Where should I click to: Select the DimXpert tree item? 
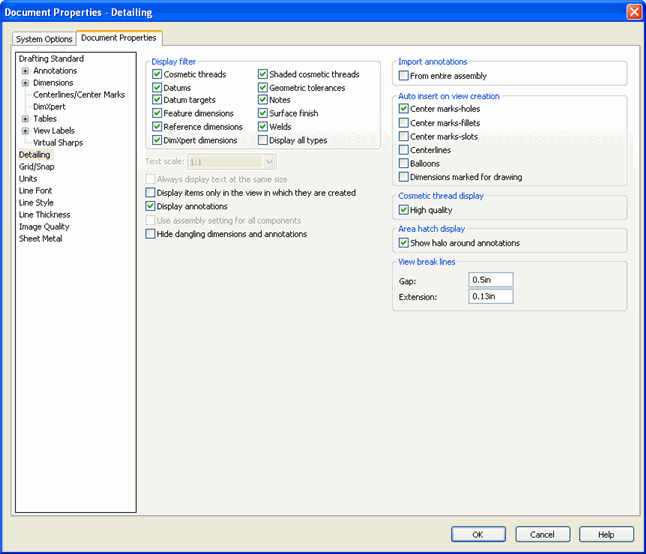click(49, 107)
